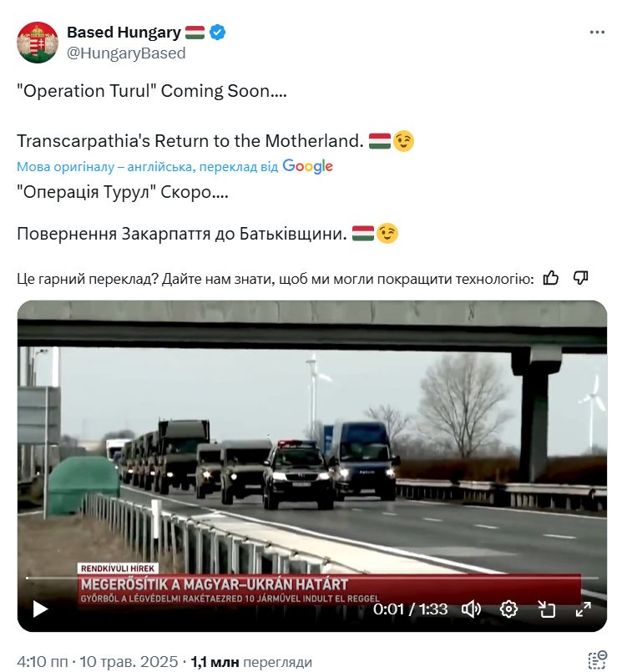Click the Based Hungary profile avatar
622x672 pixels.
point(38,43)
